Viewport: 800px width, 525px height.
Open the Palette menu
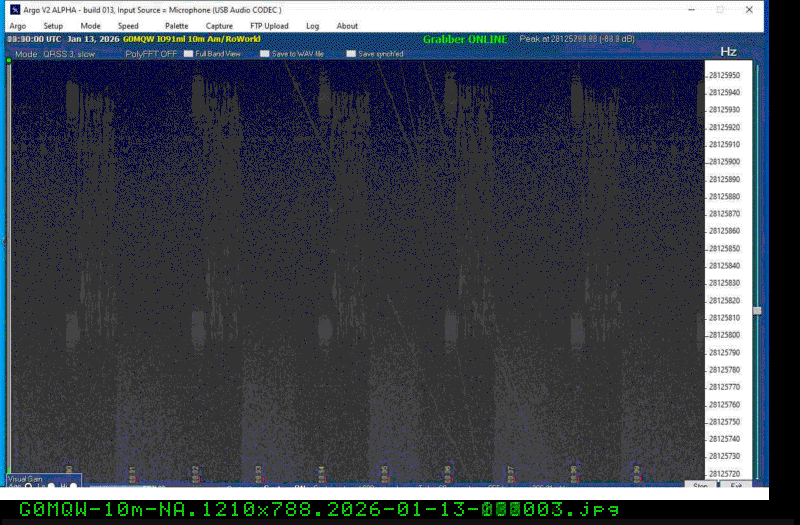(176, 26)
